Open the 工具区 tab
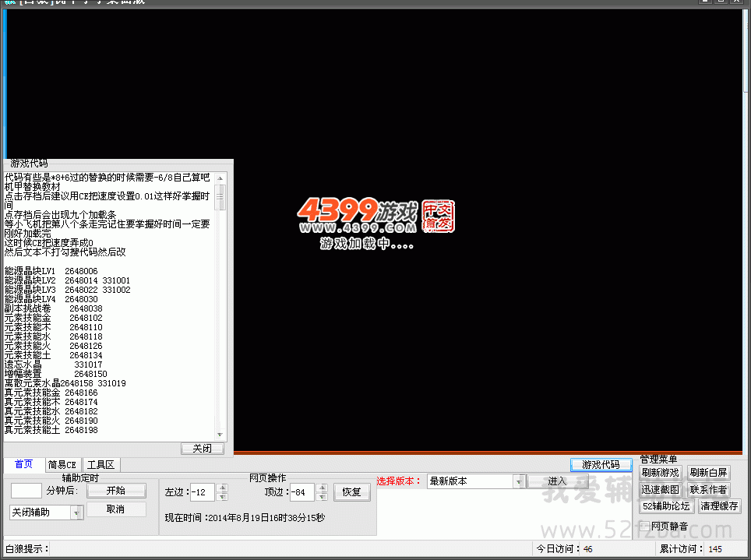Viewport: 751px width, 560px height. pos(100,464)
